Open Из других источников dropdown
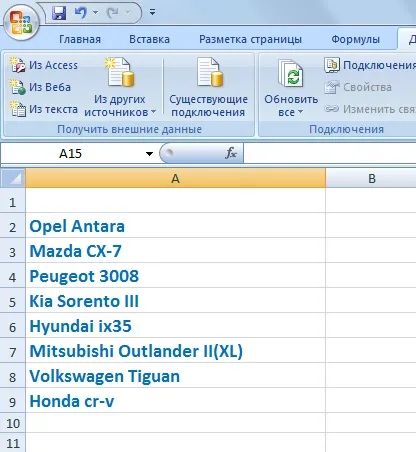The width and height of the screenshot is (416, 452). (120, 87)
